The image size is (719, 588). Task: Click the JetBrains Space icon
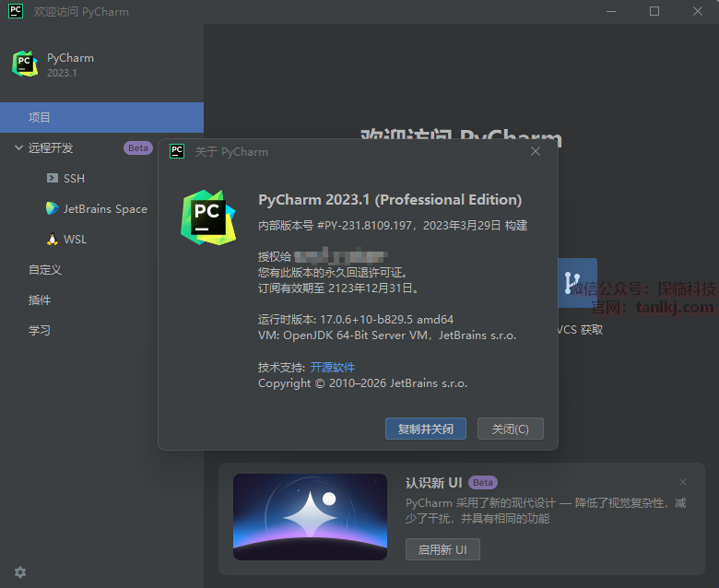click(x=53, y=208)
